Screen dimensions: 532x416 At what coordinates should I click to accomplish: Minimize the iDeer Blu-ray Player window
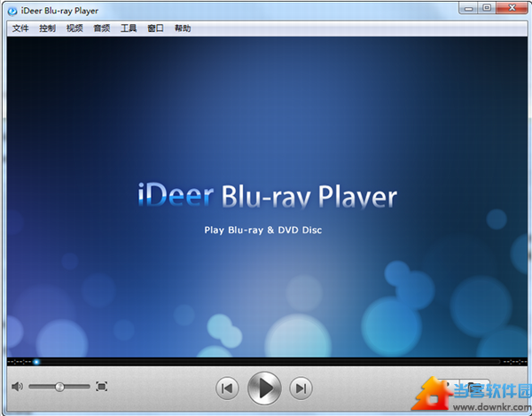click(x=468, y=8)
